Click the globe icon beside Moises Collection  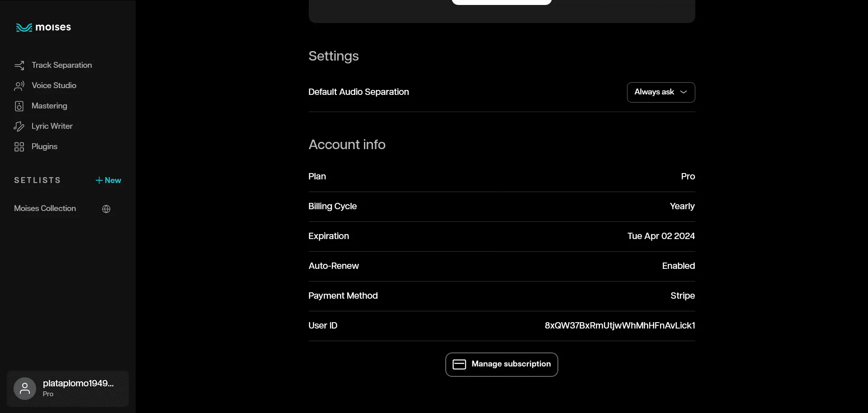click(x=106, y=209)
